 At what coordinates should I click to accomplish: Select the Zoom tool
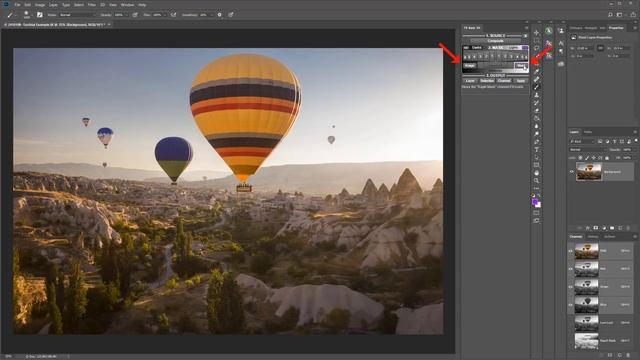click(536, 180)
